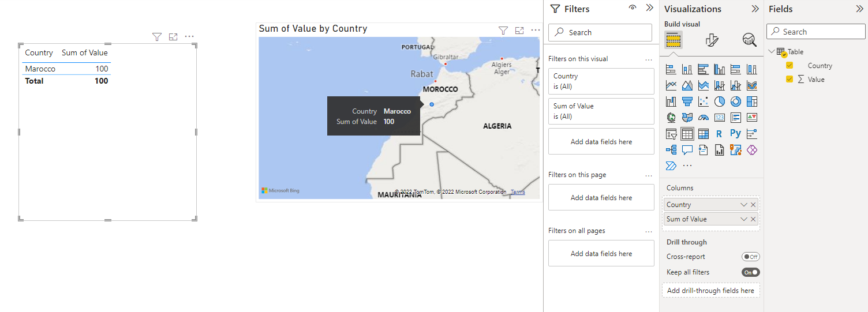
Task: Toggle the Filters pane eye icon
Action: pyautogui.click(x=633, y=8)
